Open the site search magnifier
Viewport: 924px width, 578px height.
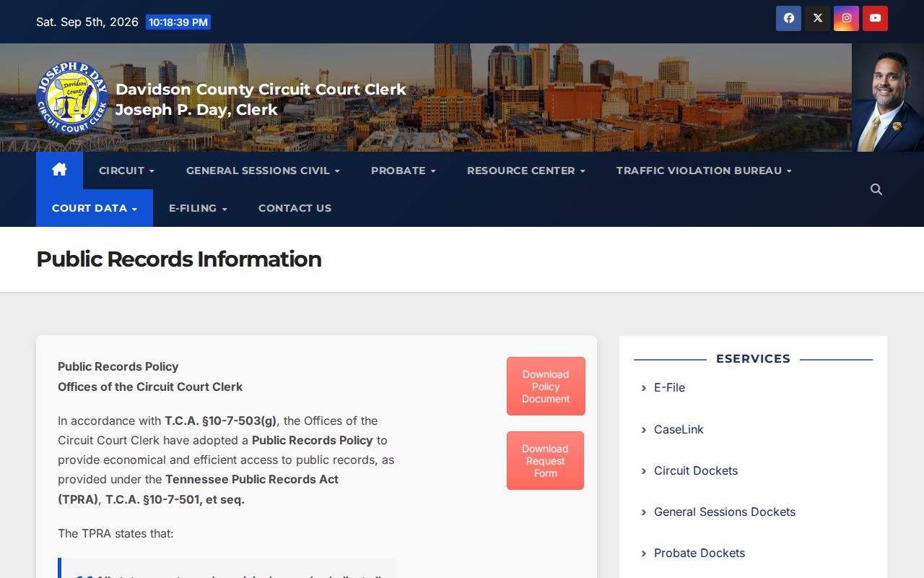click(x=876, y=189)
